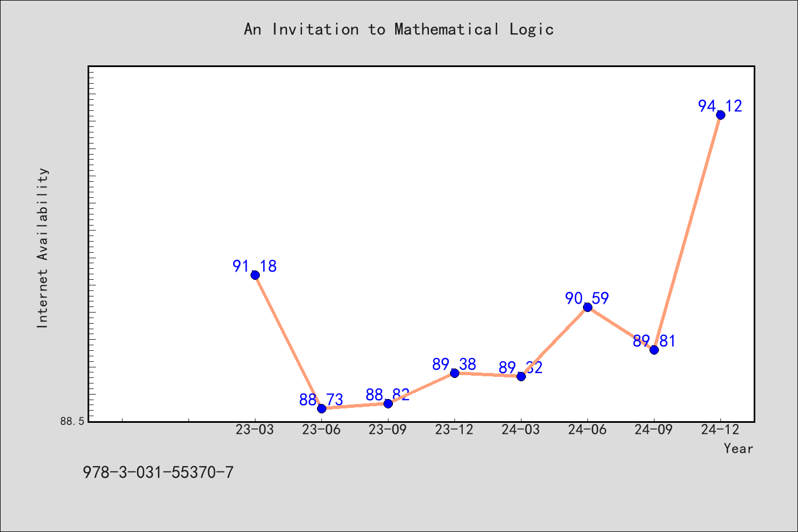
Task: Click the data point labeled 88.73
Action: 321,408
